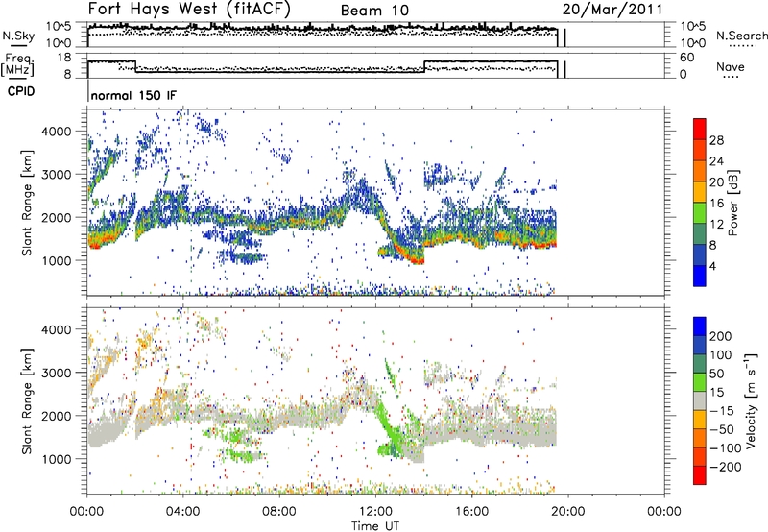Click the date '20/Mar/2011'
Screen dimensions: 768x532
(x=612, y=9)
